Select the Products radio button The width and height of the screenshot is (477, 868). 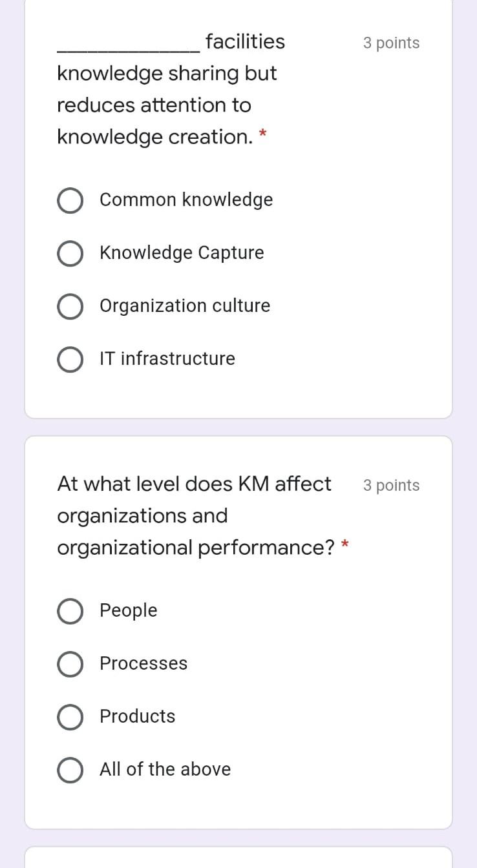pyautogui.click(x=70, y=717)
